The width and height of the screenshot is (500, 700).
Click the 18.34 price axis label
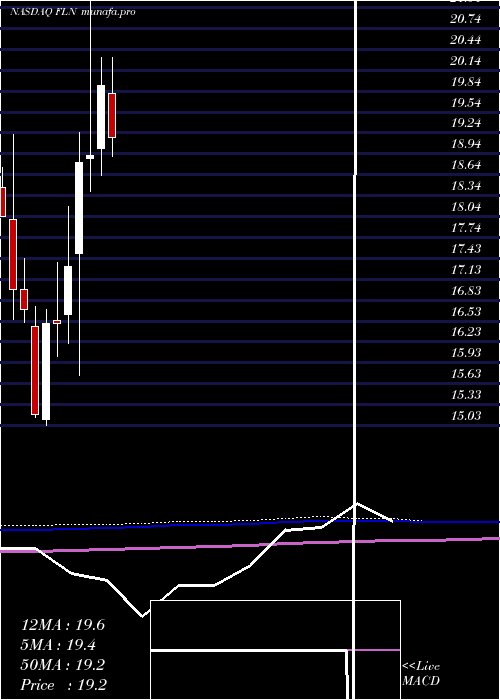466,186
